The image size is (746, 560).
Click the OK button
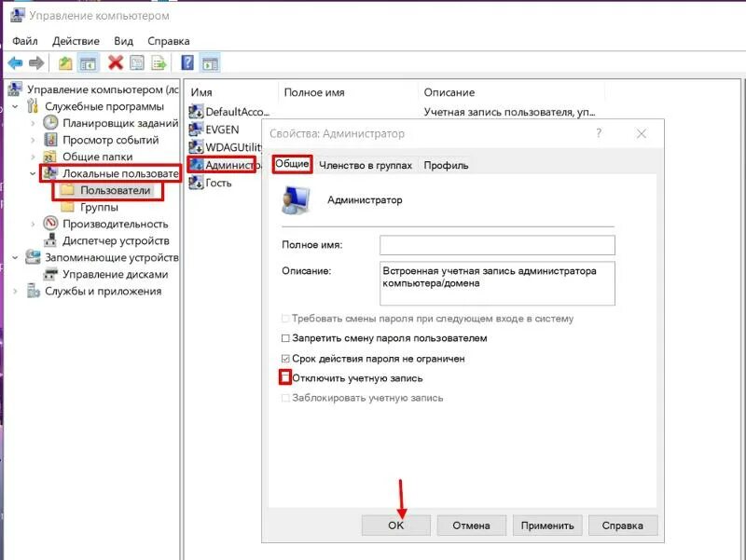tap(395, 526)
